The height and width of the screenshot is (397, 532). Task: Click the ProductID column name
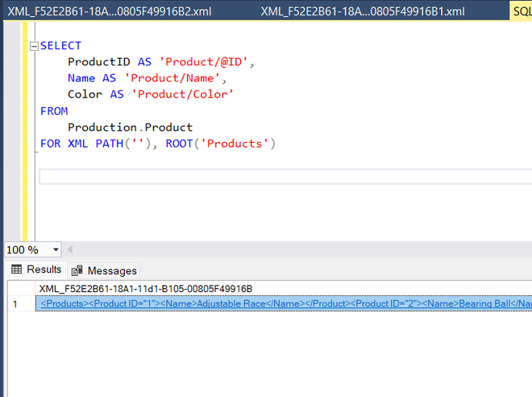[99, 62]
